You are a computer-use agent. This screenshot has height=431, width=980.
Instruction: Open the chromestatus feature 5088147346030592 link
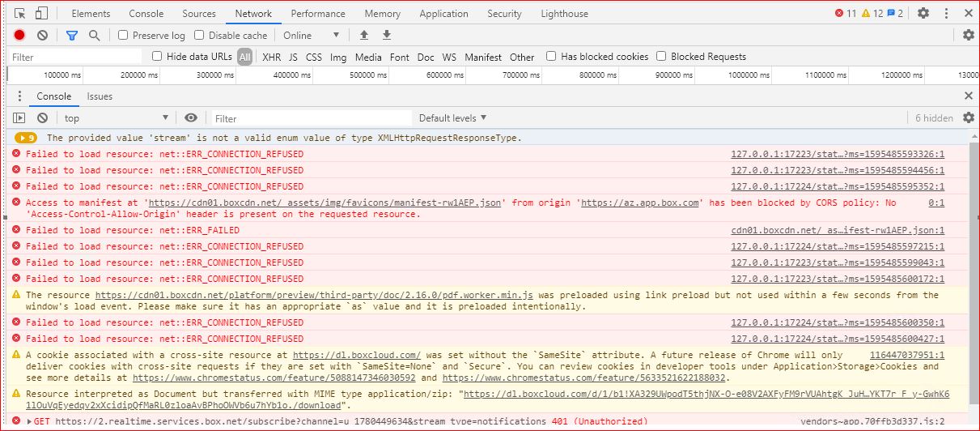click(274, 378)
